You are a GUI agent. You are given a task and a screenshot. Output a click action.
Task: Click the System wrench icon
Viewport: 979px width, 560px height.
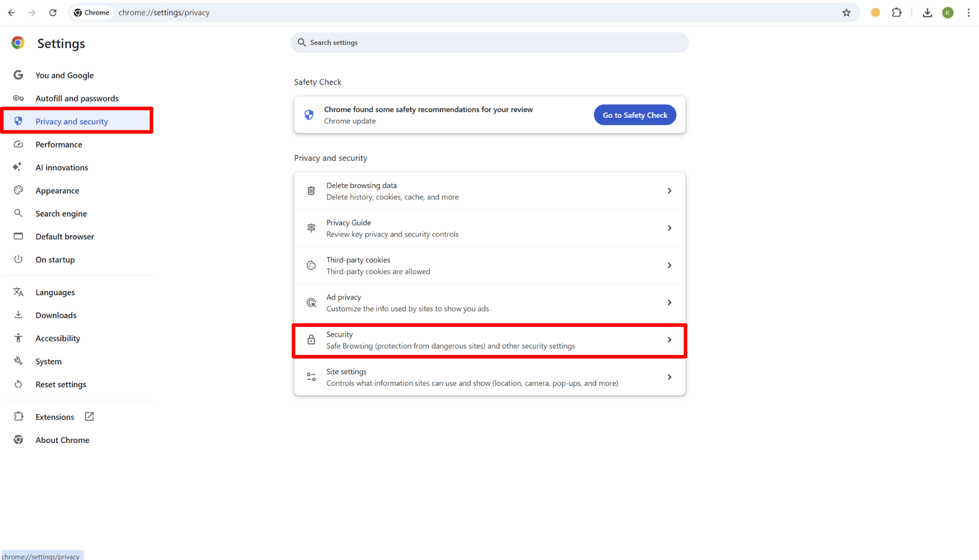pyautogui.click(x=18, y=361)
